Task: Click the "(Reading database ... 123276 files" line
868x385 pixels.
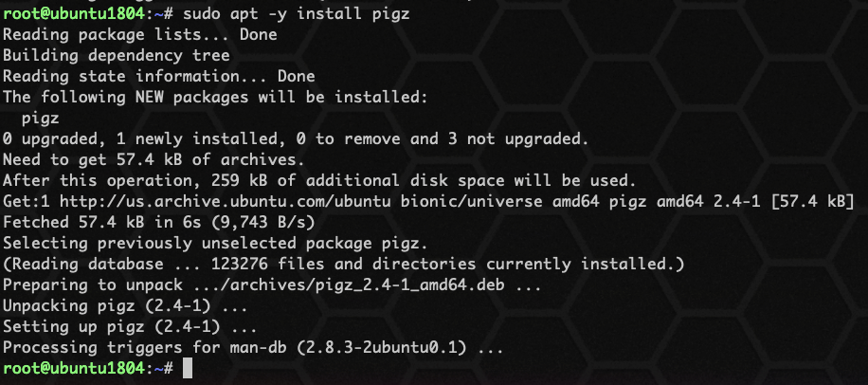Action: 343,264
